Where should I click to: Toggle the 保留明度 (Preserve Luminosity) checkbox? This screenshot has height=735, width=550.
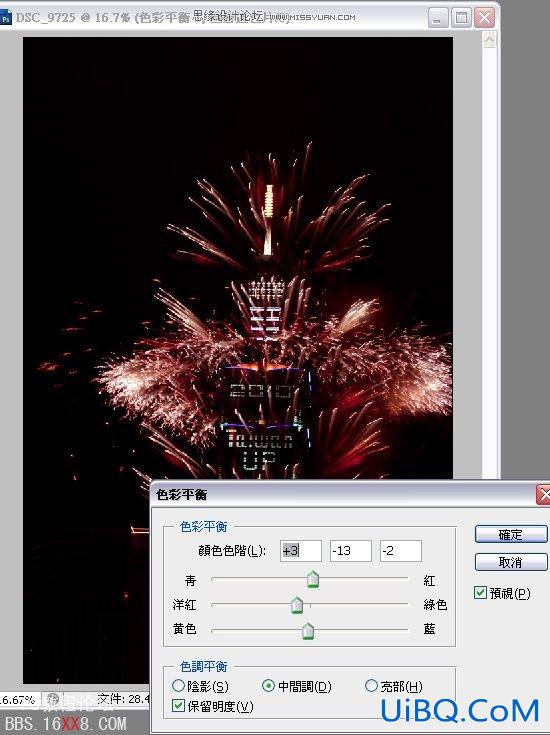[178, 705]
